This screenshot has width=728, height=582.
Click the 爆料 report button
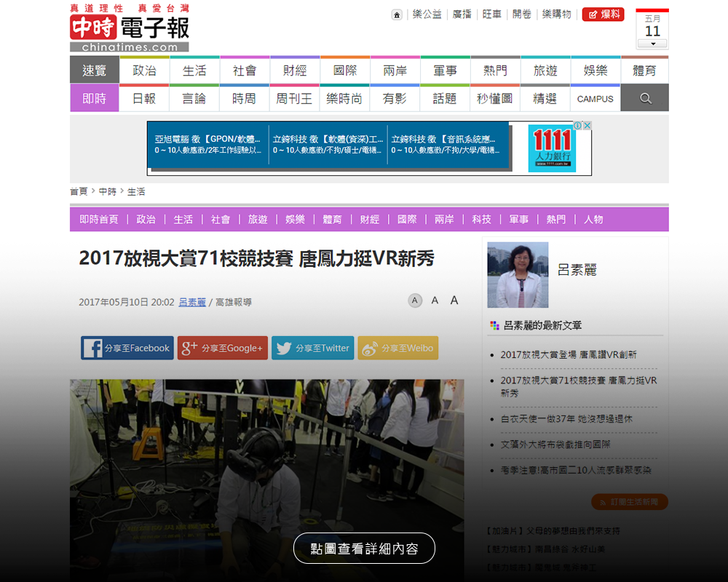(x=604, y=15)
